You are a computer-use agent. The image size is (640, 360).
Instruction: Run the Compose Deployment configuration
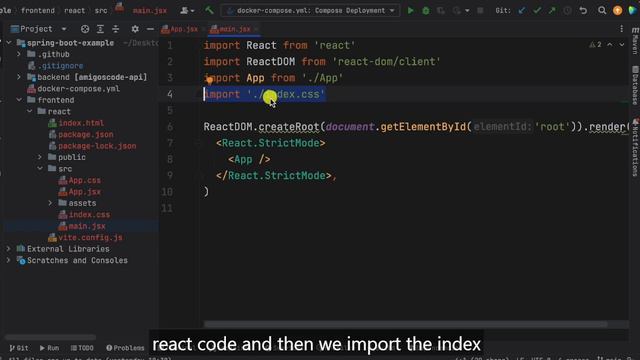410,11
